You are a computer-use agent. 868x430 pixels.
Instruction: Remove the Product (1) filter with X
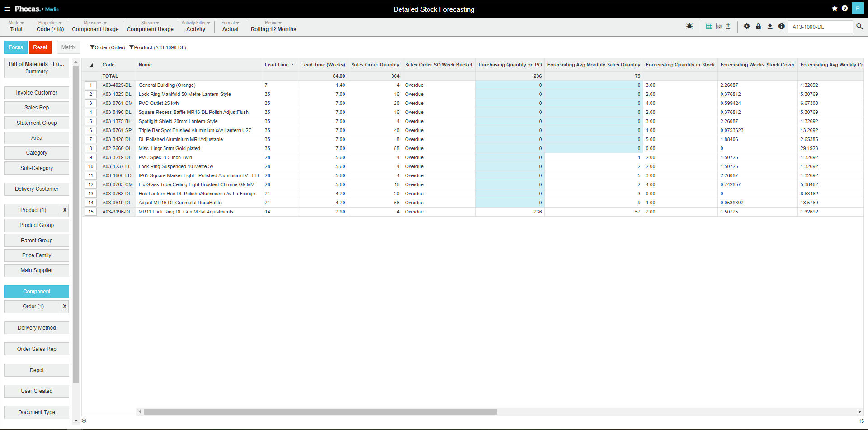tap(65, 210)
